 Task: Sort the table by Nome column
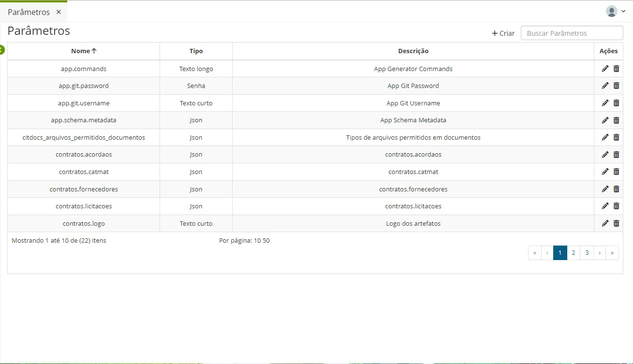84,51
